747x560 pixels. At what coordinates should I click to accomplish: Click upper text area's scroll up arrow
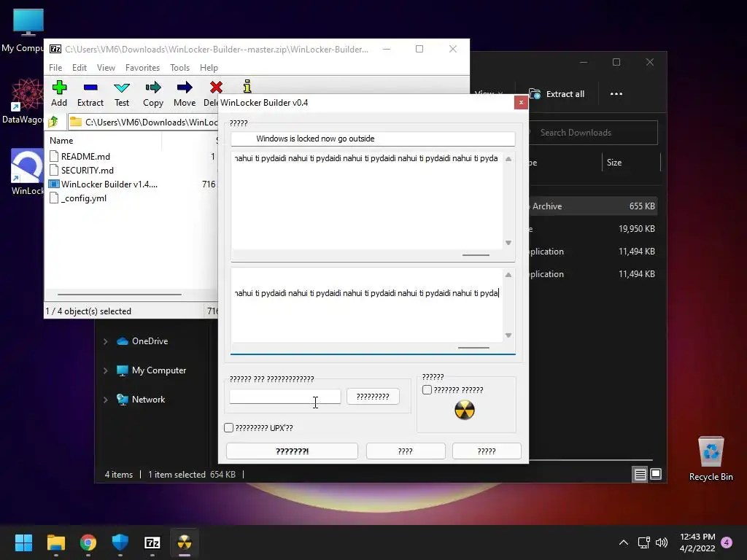(508, 158)
